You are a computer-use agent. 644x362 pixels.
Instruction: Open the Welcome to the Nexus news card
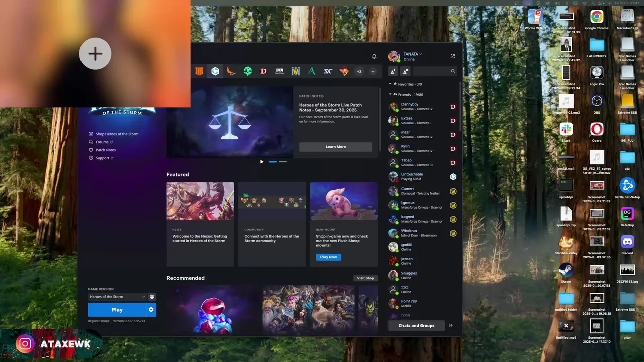tap(200, 224)
